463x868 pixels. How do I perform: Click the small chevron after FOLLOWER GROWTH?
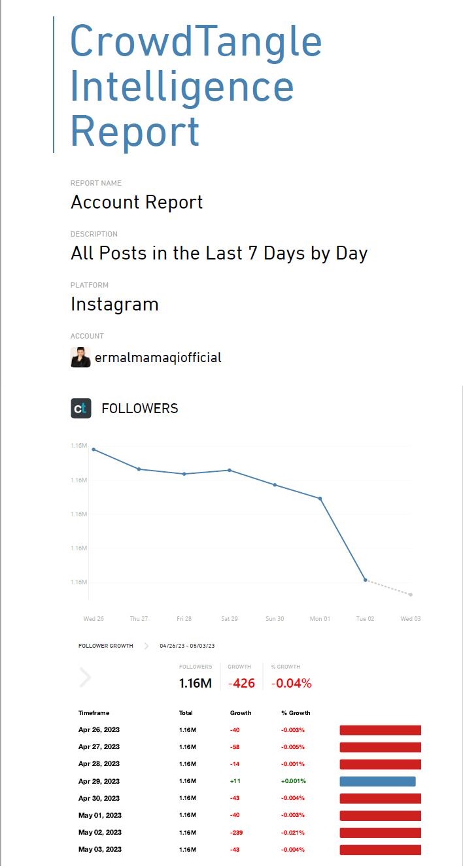[x=146, y=646]
